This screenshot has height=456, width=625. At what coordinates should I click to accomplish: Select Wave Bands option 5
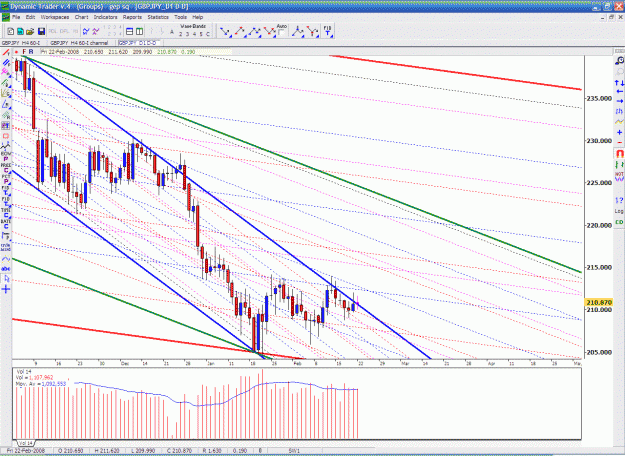pos(201,34)
